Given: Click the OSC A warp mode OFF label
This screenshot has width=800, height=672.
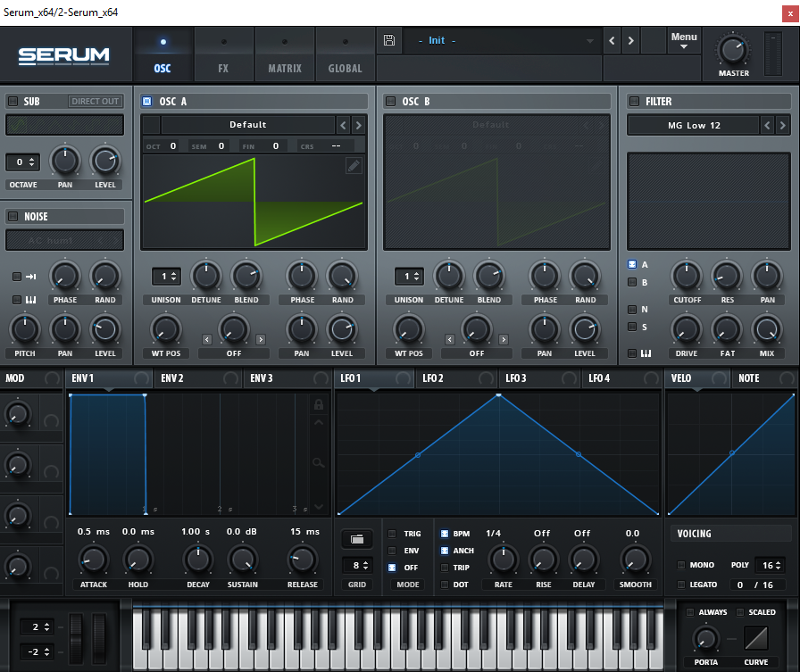Looking at the screenshot, I should pos(234,353).
